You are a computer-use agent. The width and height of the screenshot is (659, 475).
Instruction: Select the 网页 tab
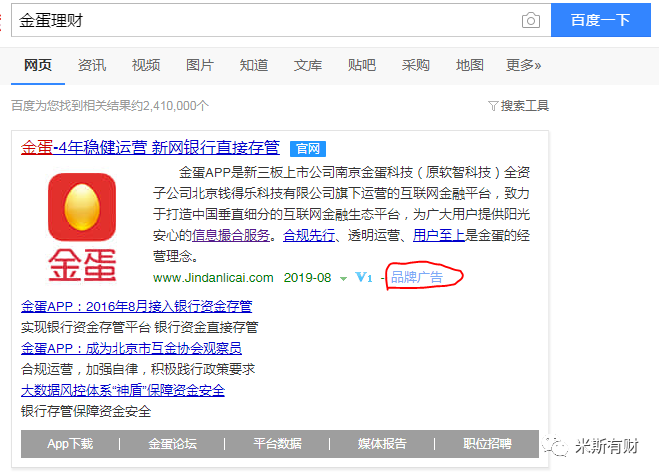(38, 66)
